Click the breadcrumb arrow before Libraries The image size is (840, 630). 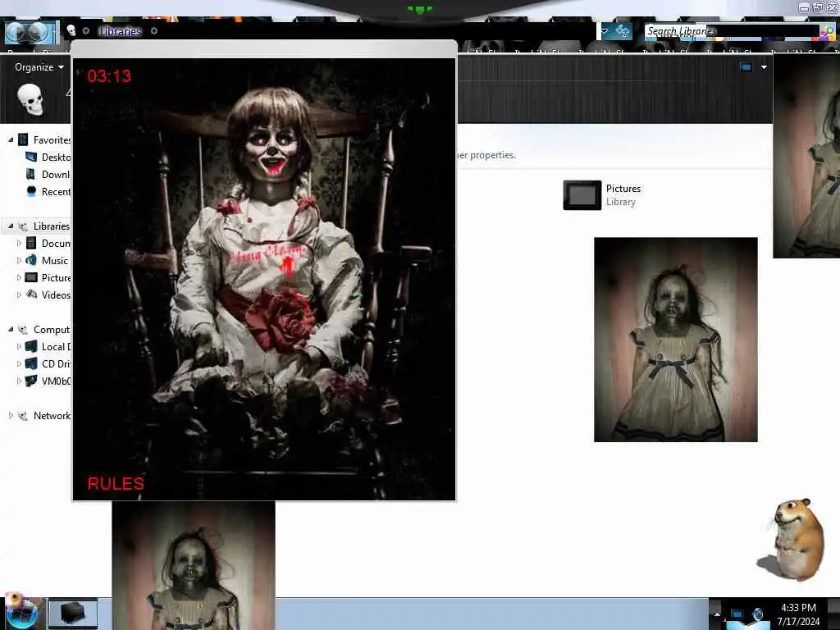coord(85,31)
